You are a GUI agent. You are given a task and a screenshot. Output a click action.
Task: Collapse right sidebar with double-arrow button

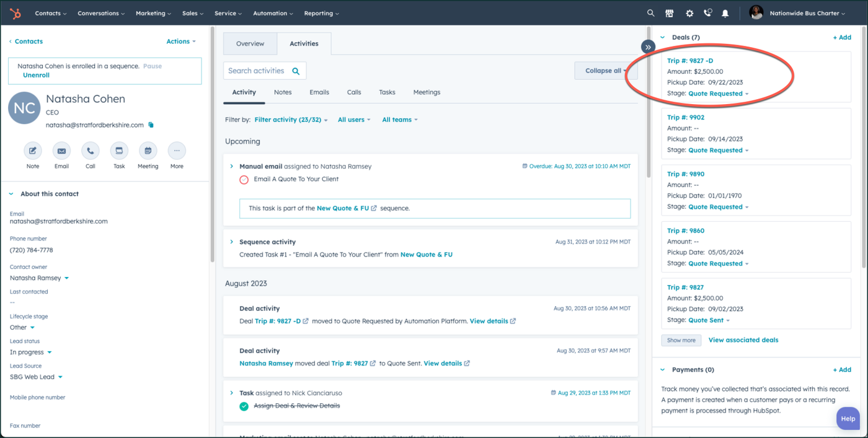(x=648, y=46)
